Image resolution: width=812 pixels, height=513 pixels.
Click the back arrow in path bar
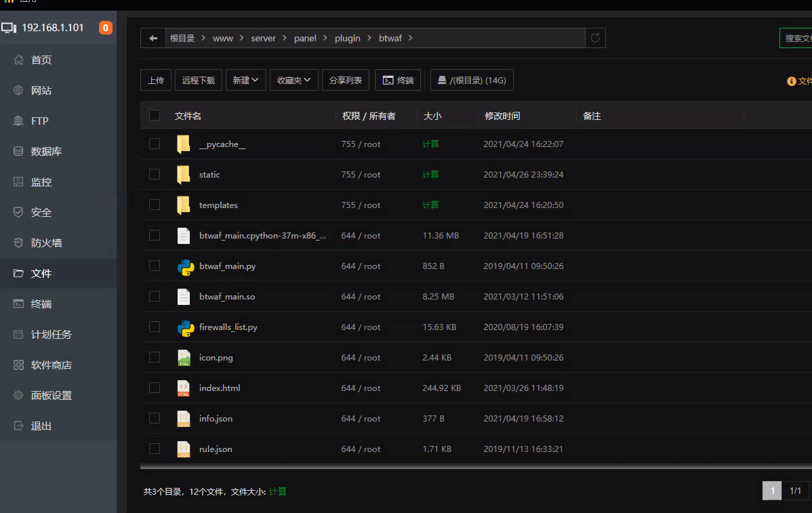coord(153,39)
